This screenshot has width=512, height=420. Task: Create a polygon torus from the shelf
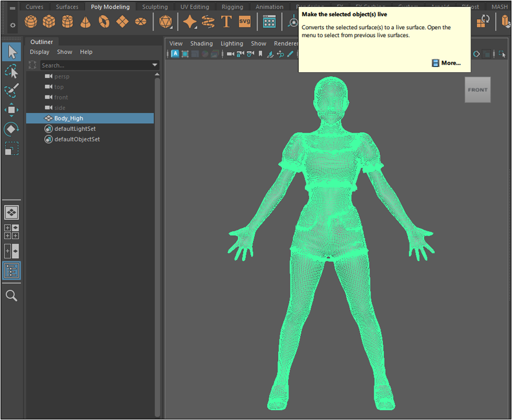104,22
